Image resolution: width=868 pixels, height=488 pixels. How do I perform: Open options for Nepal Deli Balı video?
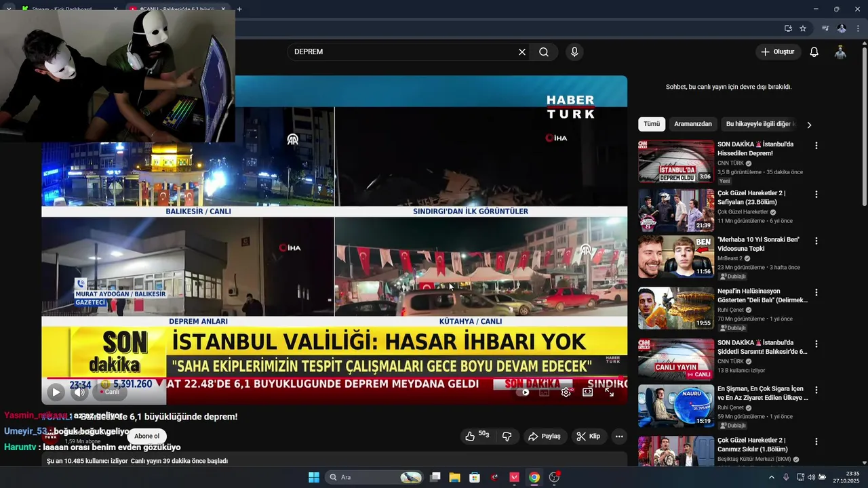(x=816, y=293)
